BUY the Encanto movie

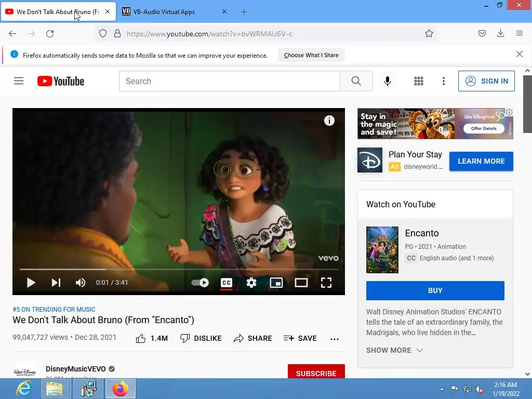click(435, 290)
